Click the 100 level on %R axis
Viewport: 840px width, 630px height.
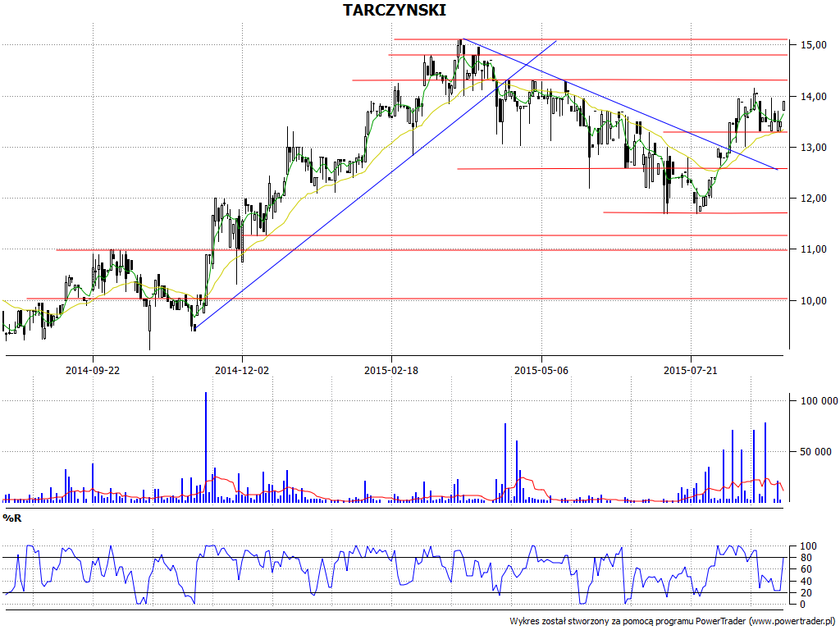pos(808,546)
